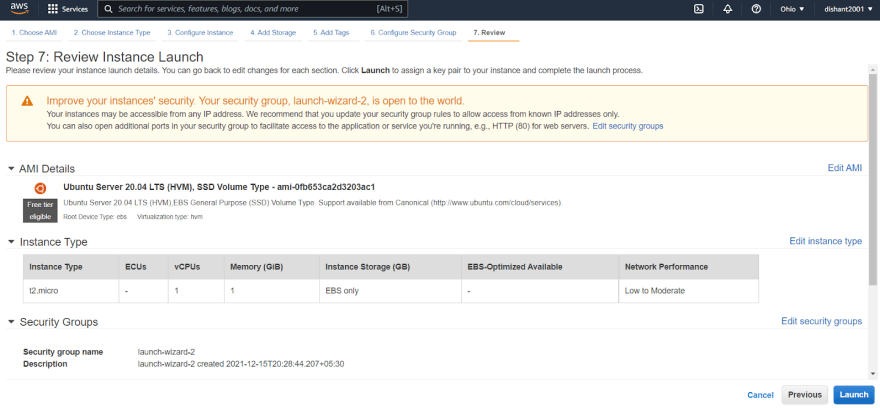Click the t2.micro table cell
The height and width of the screenshot is (408, 880).
[71, 291]
